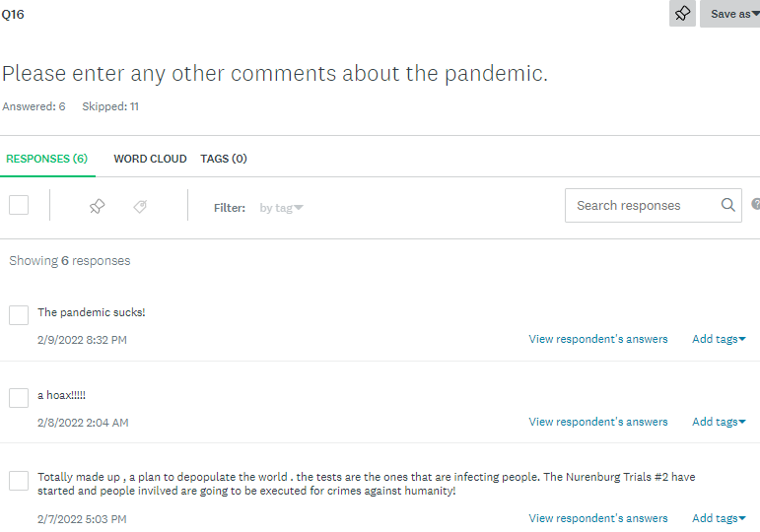
Task: Open Add tags for 2/7/2022 response
Action: (719, 518)
